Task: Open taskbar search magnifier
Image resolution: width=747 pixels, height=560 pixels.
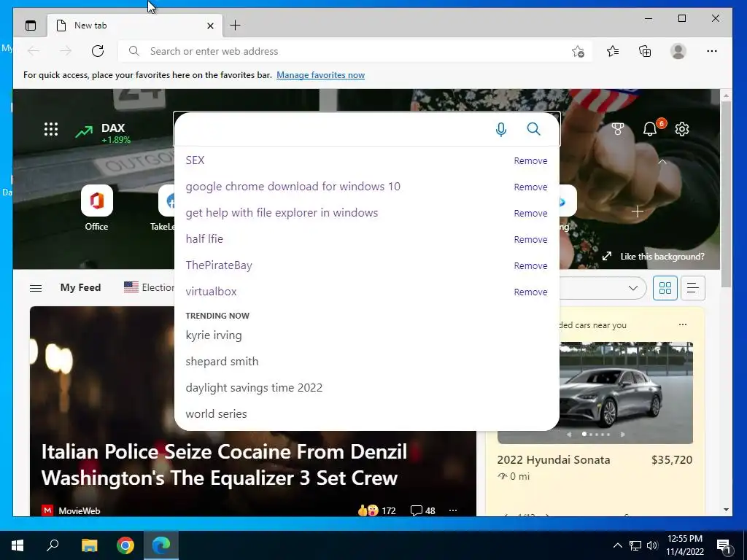Action: [x=53, y=545]
